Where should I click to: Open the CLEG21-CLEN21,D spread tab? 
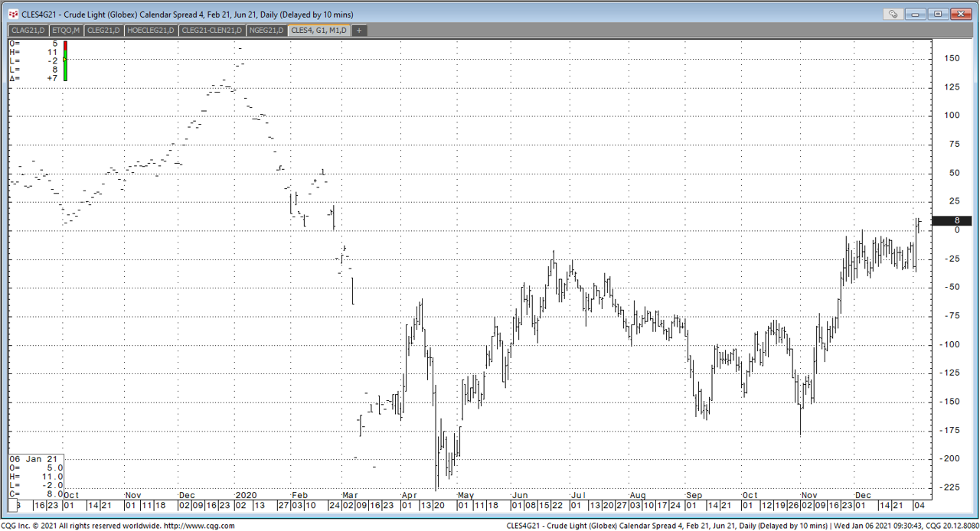click(212, 31)
